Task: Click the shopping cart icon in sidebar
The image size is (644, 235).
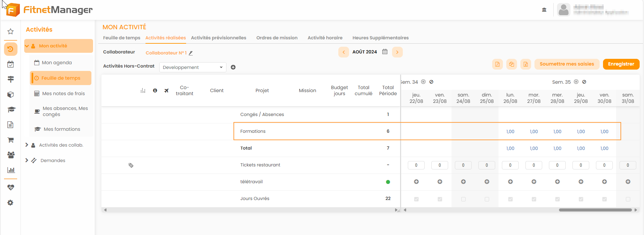Action: (10, 140)
